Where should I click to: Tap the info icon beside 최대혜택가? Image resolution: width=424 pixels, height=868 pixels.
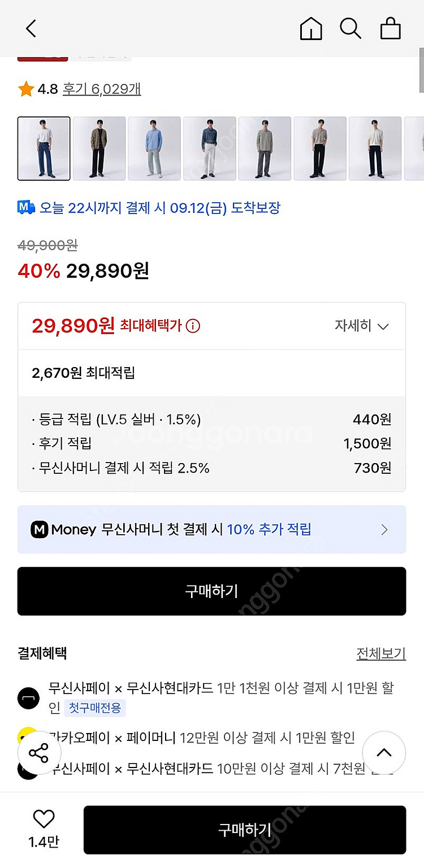pos(193,326)
